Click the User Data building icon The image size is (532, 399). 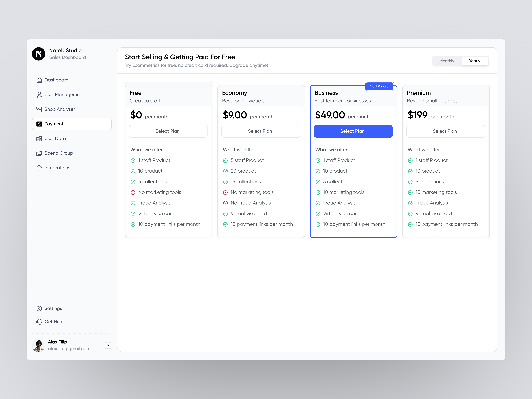[x=39, y=139]
